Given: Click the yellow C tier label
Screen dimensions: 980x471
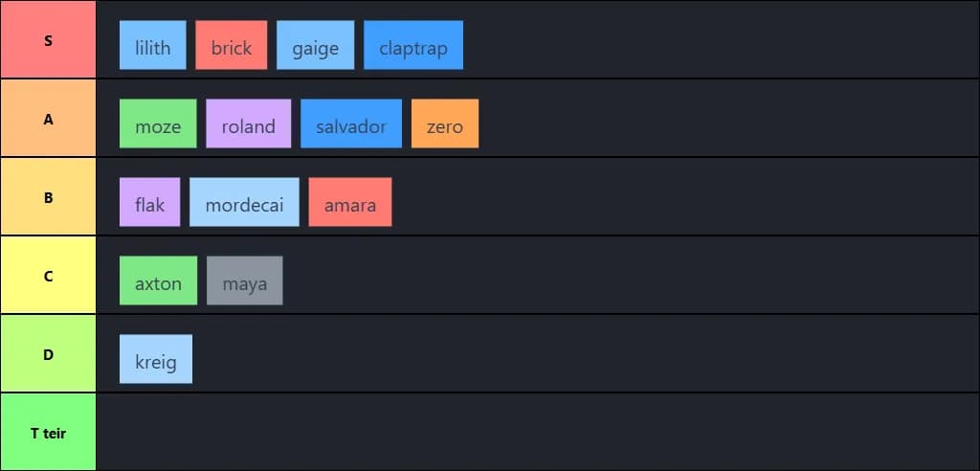Looking at the screenshot, I should pyautogui.click(x=48, y=276).
